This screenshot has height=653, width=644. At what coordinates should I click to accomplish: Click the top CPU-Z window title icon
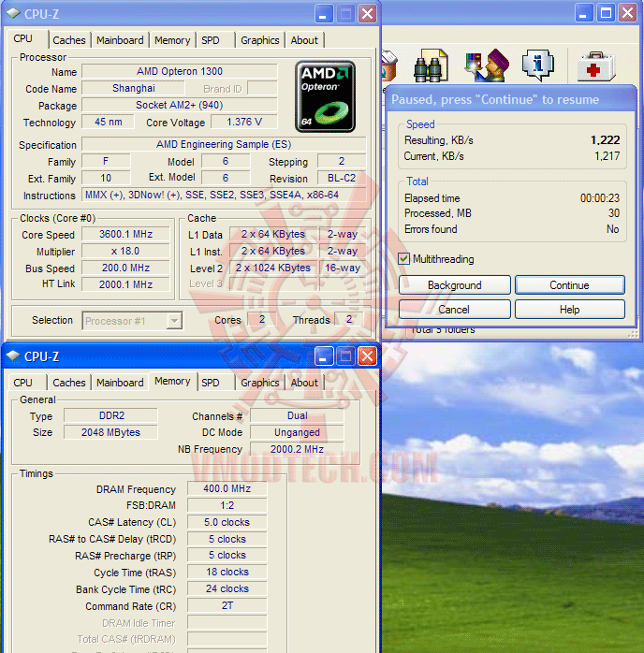click(13, 14)
